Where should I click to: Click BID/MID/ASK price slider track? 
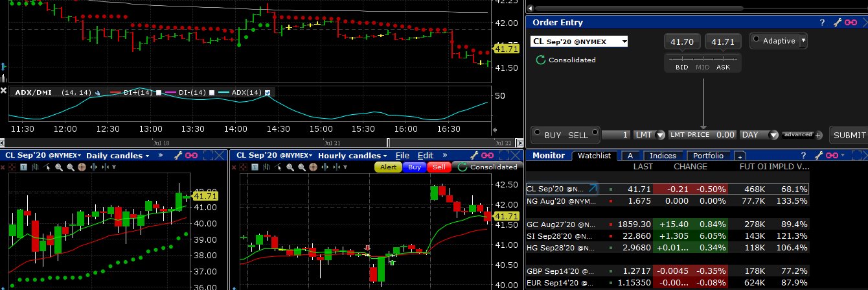coord(703,59)
